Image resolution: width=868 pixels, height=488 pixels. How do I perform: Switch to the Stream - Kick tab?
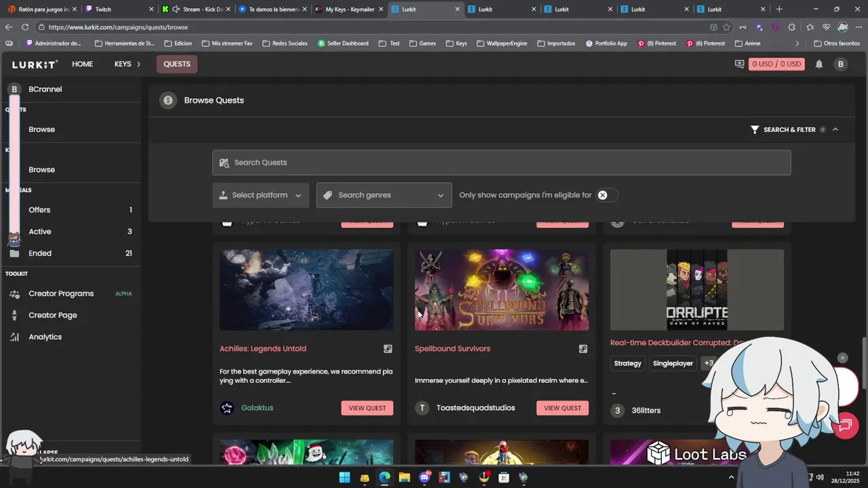pos(197,9)
